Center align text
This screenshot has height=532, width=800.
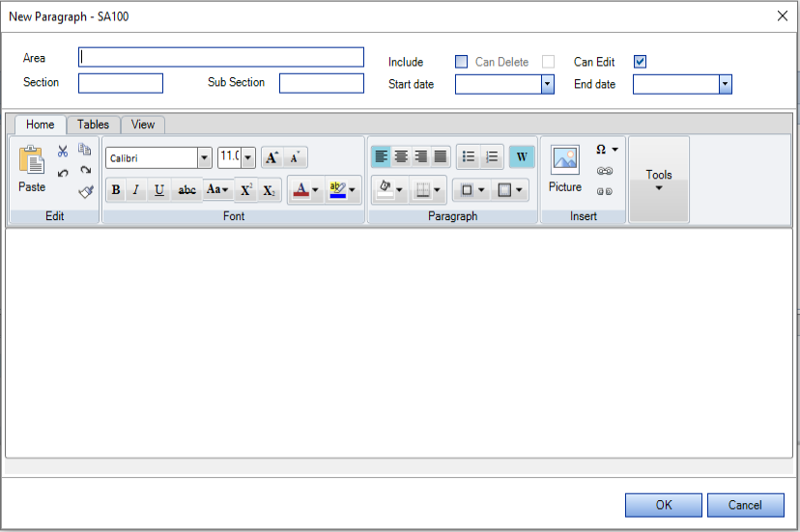(x=401, y=156)
